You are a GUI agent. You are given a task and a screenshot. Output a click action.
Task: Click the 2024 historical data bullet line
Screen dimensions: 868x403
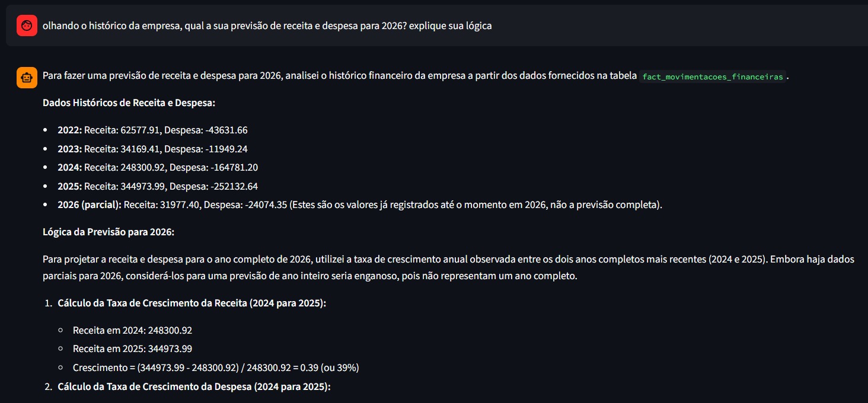tap(158, 168)
